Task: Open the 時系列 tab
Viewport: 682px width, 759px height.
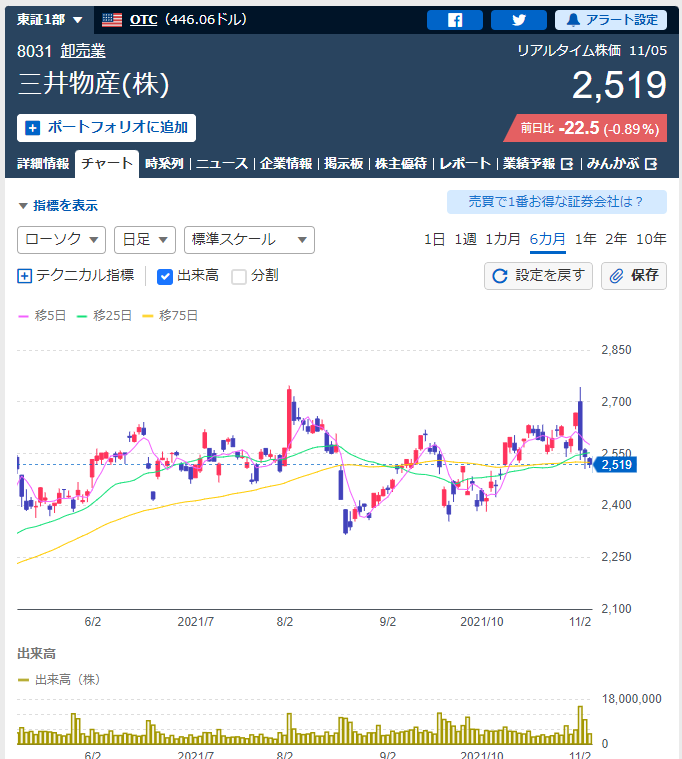Action: [165, 164]
